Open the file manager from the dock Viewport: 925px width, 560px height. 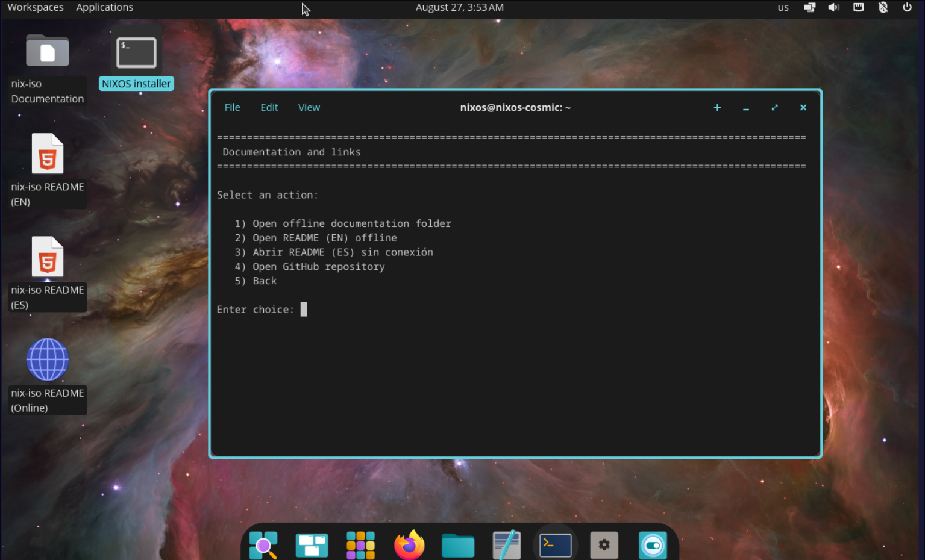[x=458, y=546]
